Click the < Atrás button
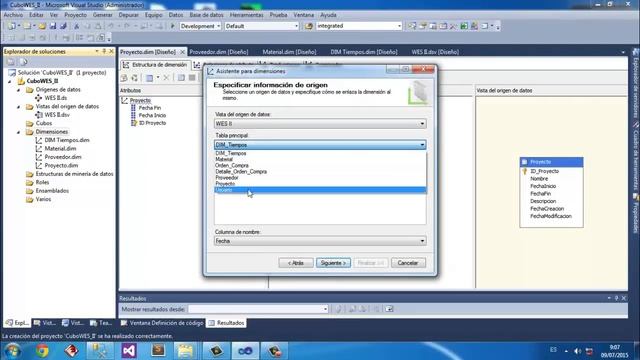Viewport: 640px width, 360px height. click(x=296, y=263)
